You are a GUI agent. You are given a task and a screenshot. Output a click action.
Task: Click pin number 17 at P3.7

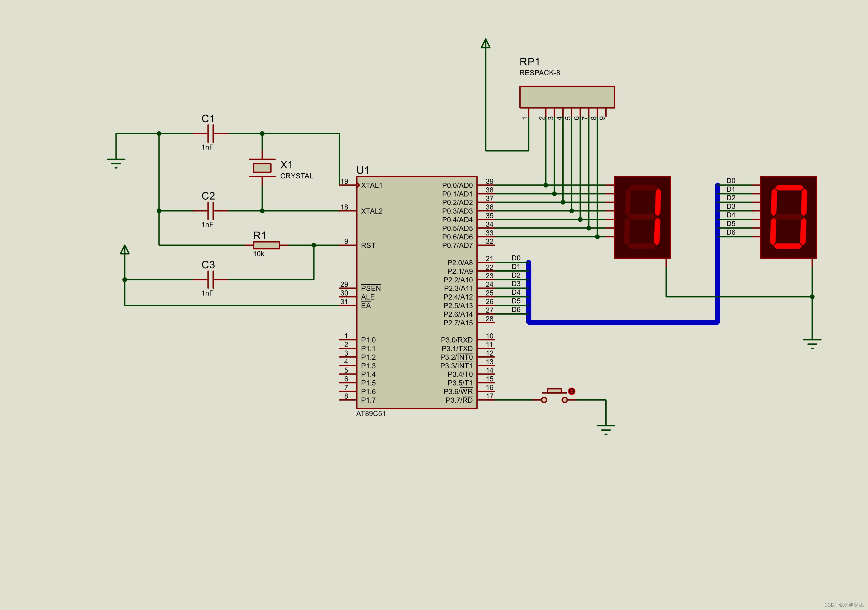pos(490,396)
